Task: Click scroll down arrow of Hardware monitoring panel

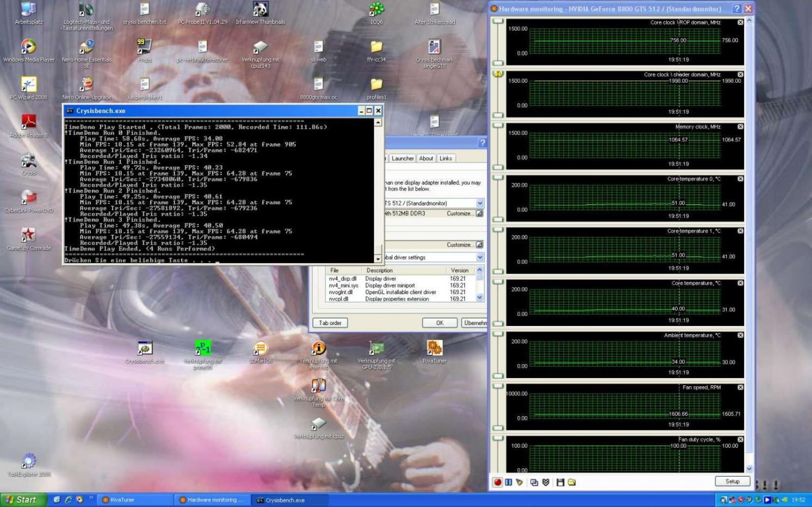Action: [x=749, y=468]
